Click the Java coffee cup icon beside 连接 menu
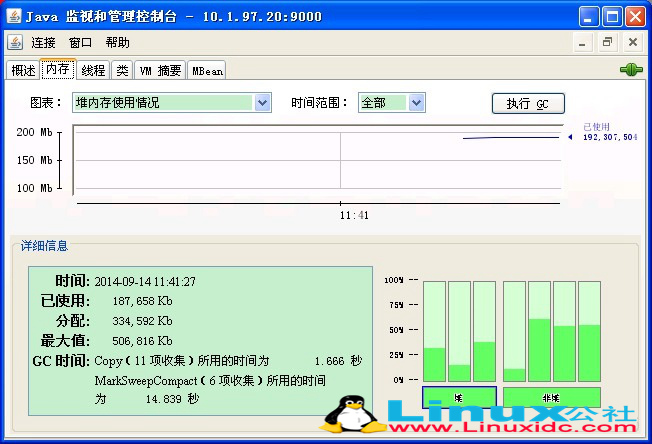The image size is (652, 444). (x=15, y=42)
